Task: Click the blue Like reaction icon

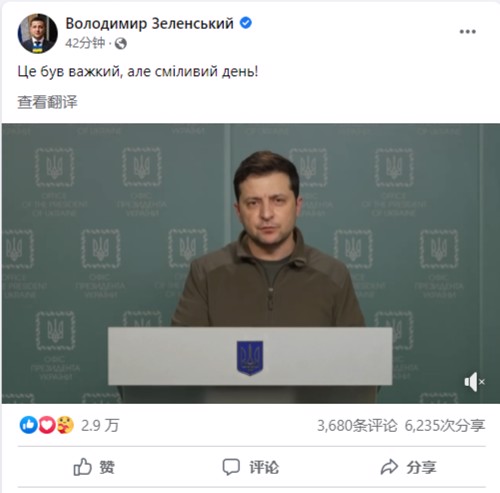Action: [x=29, y=425]
